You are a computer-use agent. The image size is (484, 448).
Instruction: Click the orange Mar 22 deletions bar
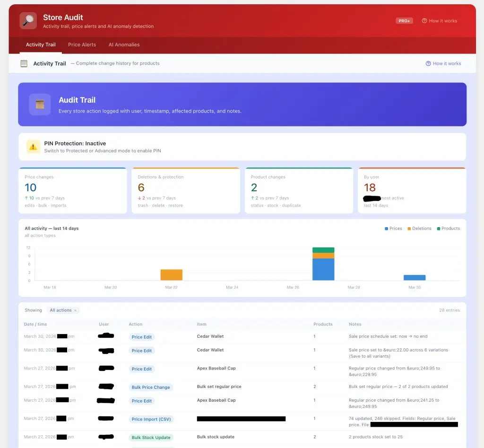click(172, 275)
